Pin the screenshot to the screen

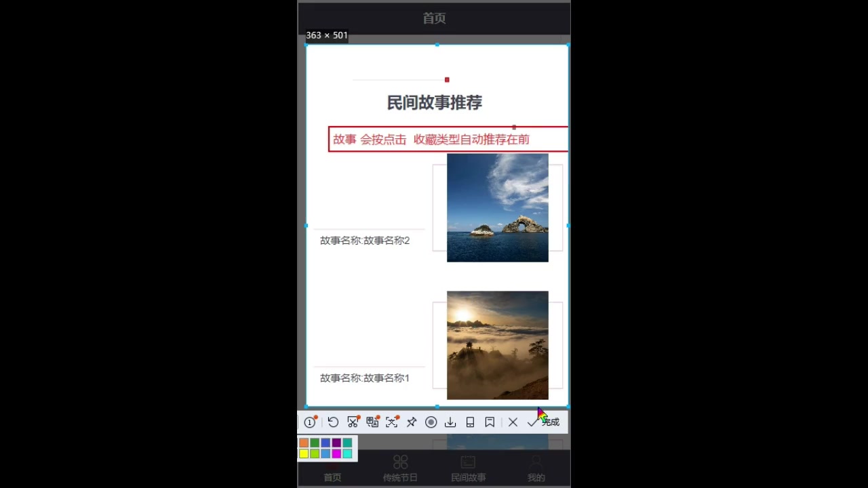[x=412, y=422]
